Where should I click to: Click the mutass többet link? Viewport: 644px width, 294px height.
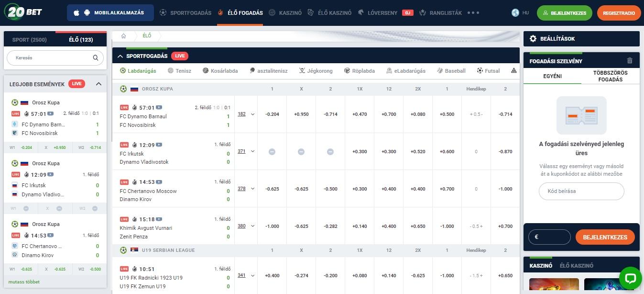(24, 282)
